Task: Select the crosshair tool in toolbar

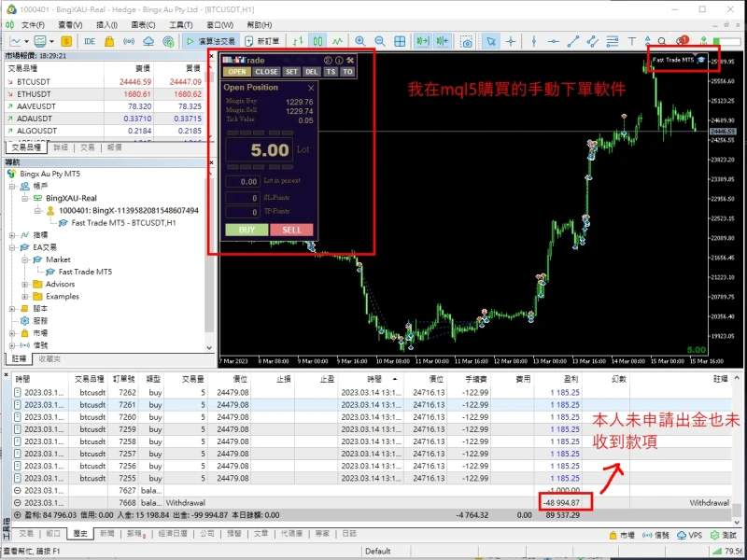Action: (x=511, y=41)
